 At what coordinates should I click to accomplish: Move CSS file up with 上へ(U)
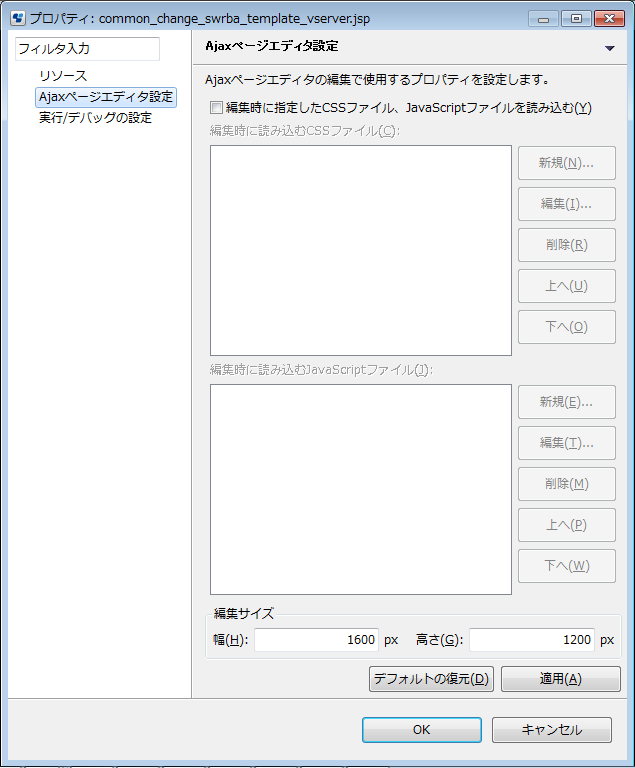point(567,286)
